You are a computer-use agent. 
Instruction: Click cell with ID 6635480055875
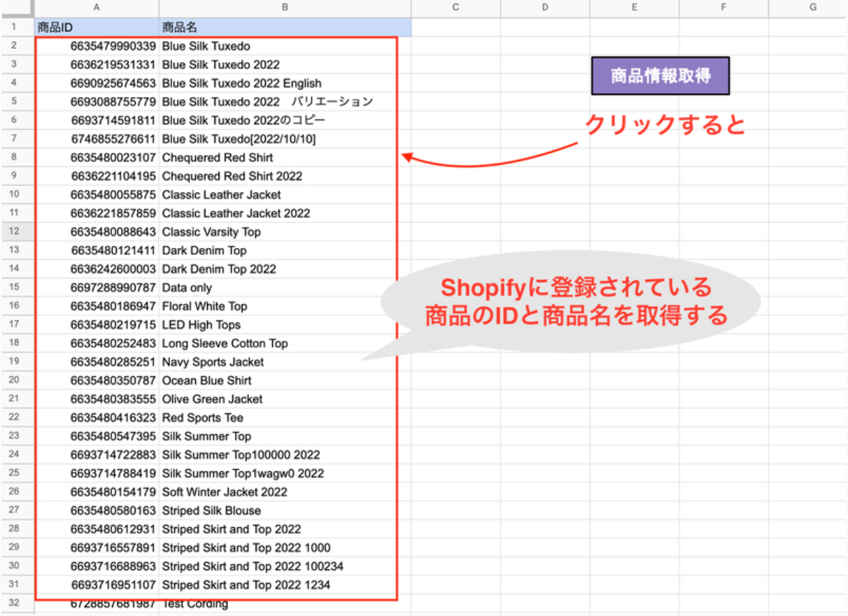(x=97, y=195)
